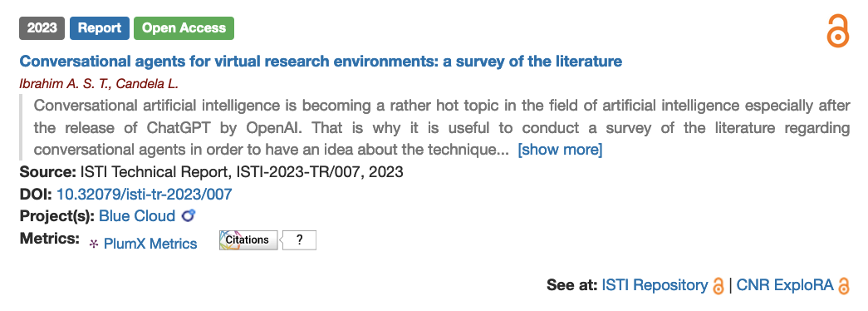Open the Conversational agents paper title link
868x311 pixels.
[x=321, y=61]
